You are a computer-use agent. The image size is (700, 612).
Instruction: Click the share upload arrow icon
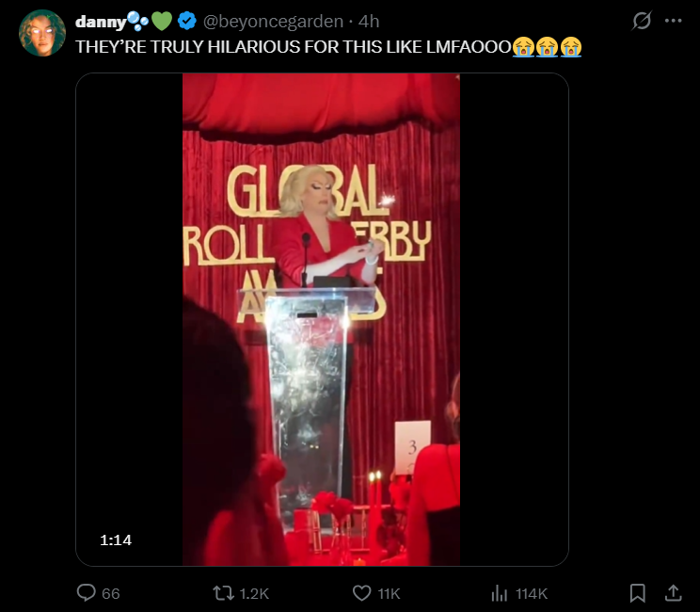click(x=673, y=593)
